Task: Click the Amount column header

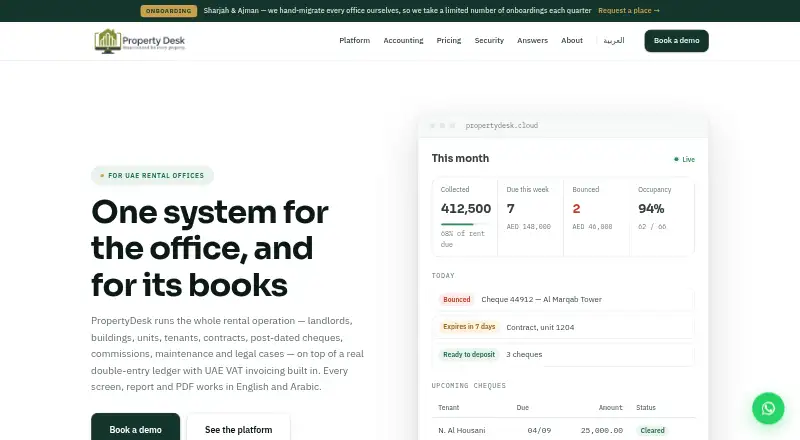Action: 610,407
